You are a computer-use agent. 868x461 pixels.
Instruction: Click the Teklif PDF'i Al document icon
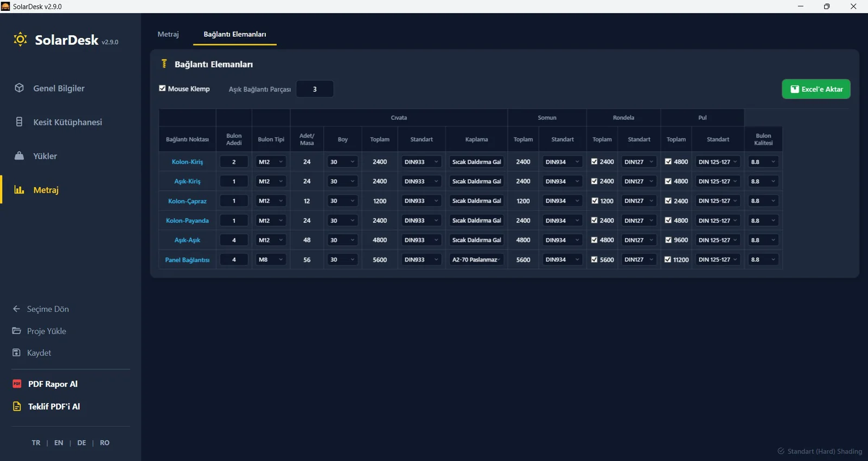tap(17, 406)
